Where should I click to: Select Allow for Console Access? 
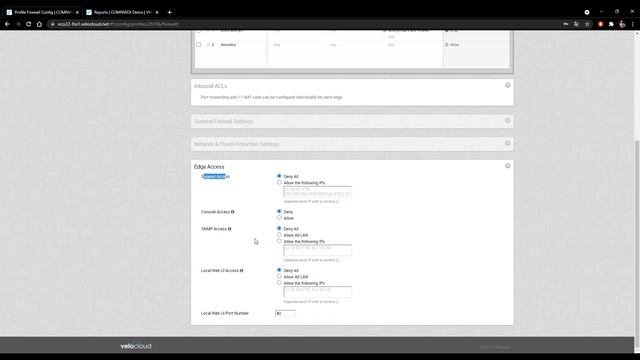click(x=279, y=218)
